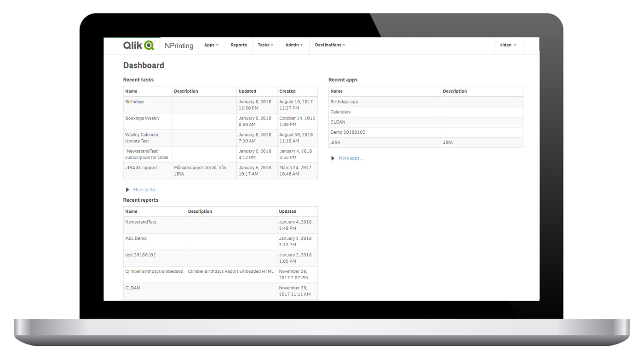
Task: Select the P&L Demo report
Action: coord(136,239)
